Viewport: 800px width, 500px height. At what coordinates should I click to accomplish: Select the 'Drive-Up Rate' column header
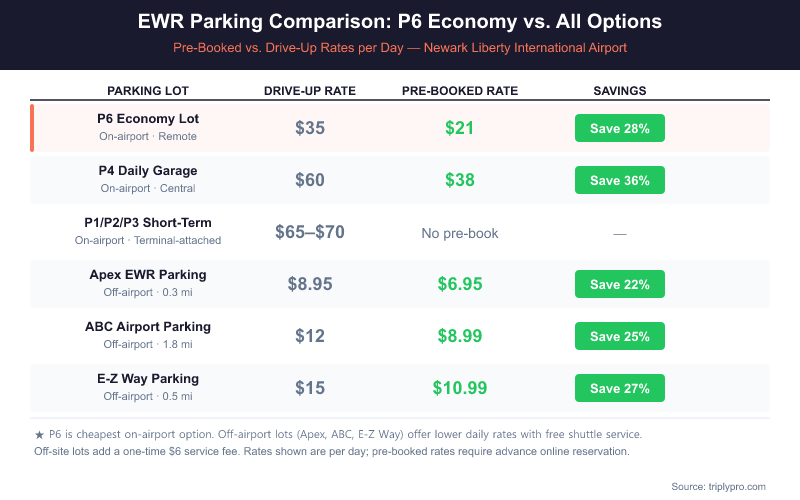(x=310, y=91)
